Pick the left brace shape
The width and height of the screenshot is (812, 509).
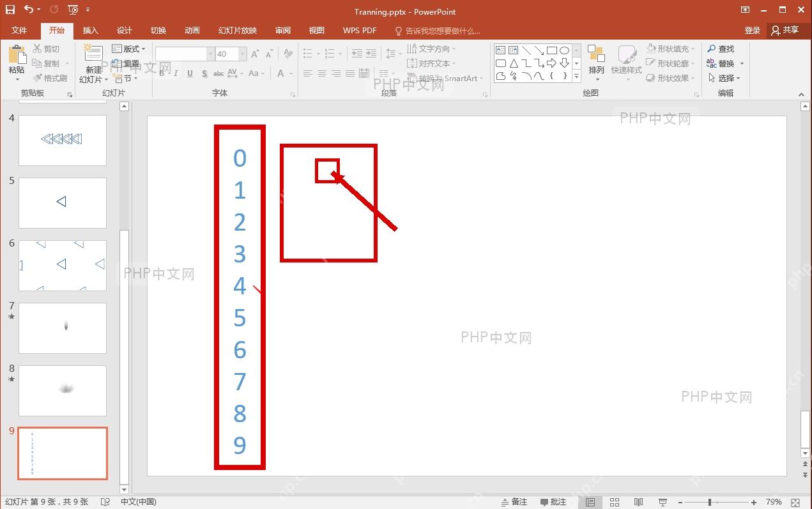551,76
